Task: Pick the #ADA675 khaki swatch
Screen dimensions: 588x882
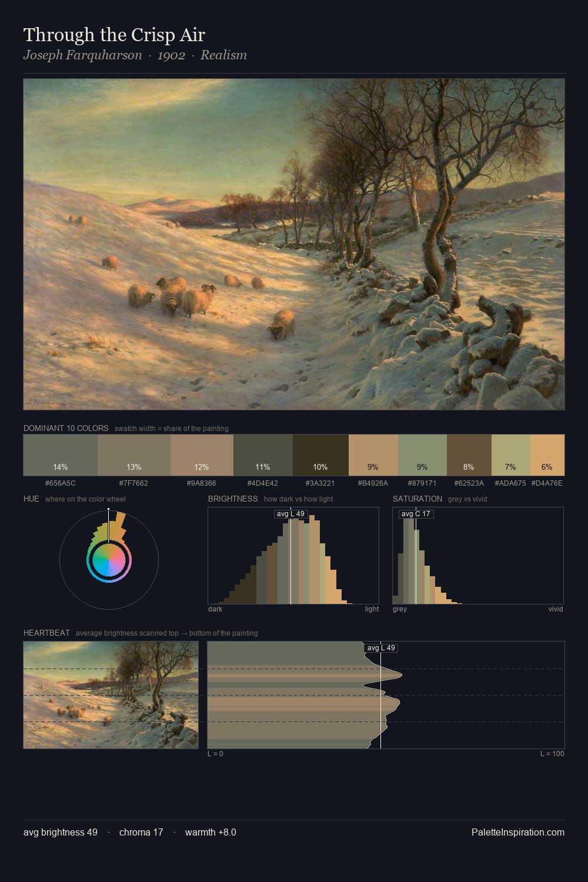Action: coord(510,455)
